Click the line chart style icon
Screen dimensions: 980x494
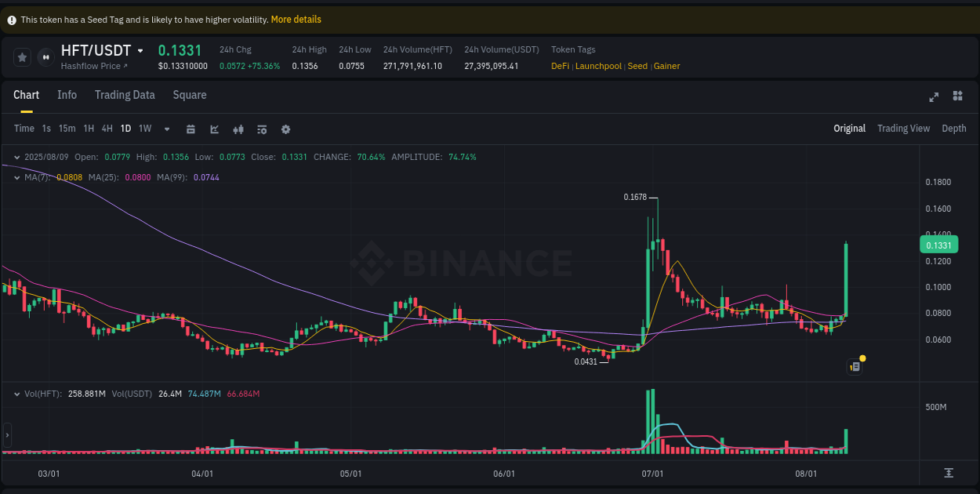214,129
